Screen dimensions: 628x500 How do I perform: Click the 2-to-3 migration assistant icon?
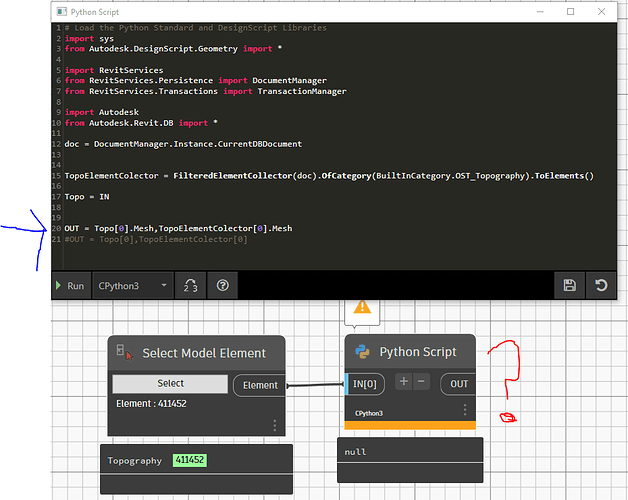pyautogui.click(x=191, y=286)
